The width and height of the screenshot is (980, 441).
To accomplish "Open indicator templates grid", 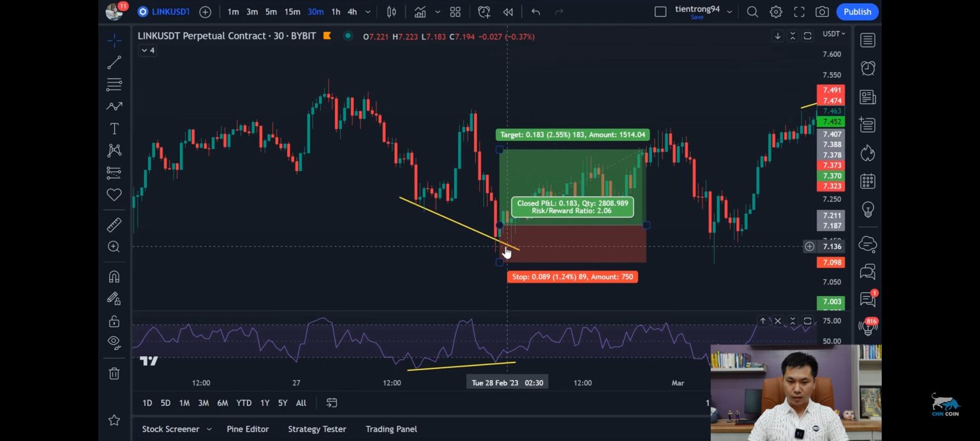I will coord(456,11).
